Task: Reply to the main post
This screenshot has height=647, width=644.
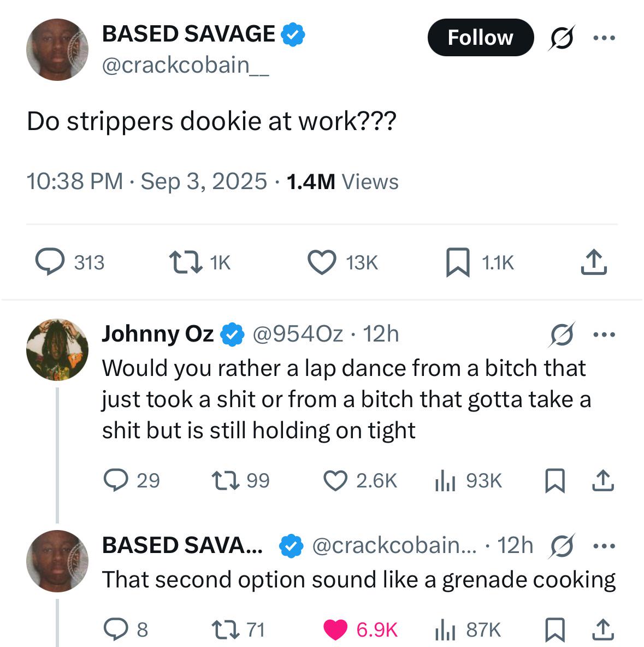Action: (49, 262)
